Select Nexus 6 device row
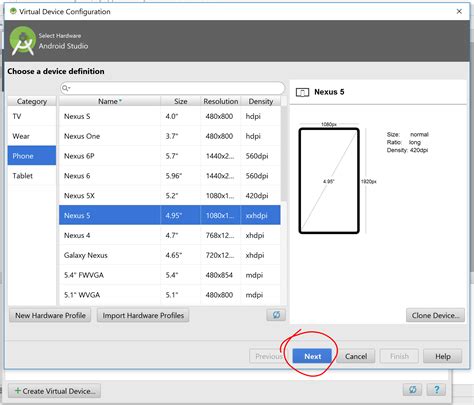 coord(170,176)
